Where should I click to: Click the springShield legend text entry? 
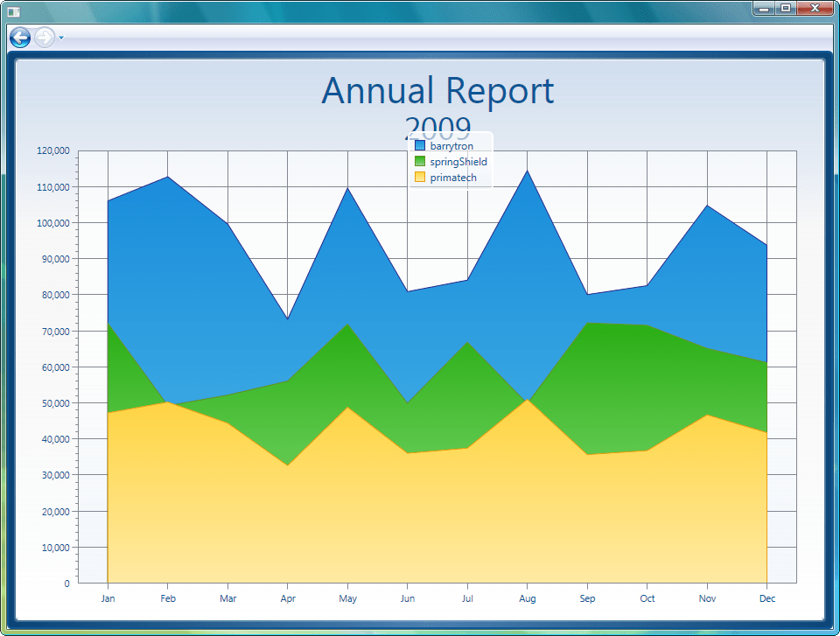(458, 161)
